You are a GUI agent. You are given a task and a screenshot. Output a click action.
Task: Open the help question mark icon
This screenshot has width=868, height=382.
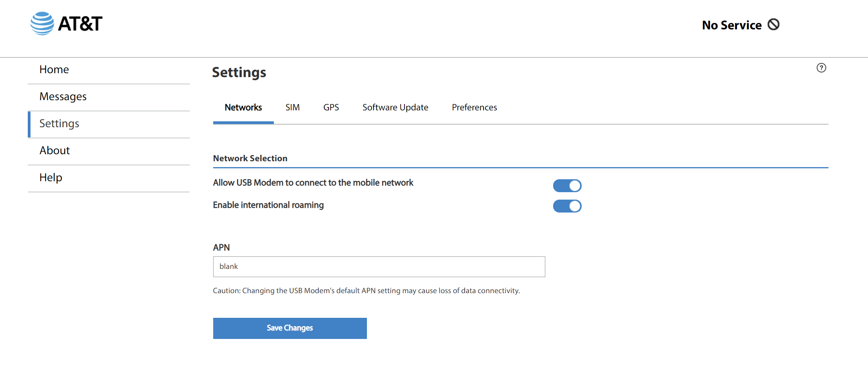point(821,68)
